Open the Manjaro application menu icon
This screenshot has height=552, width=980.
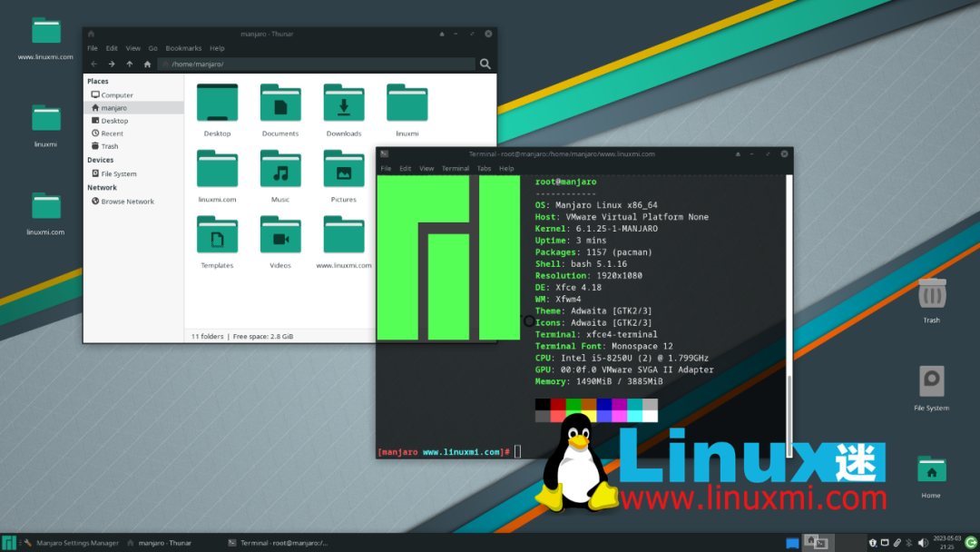pos(9,543)
